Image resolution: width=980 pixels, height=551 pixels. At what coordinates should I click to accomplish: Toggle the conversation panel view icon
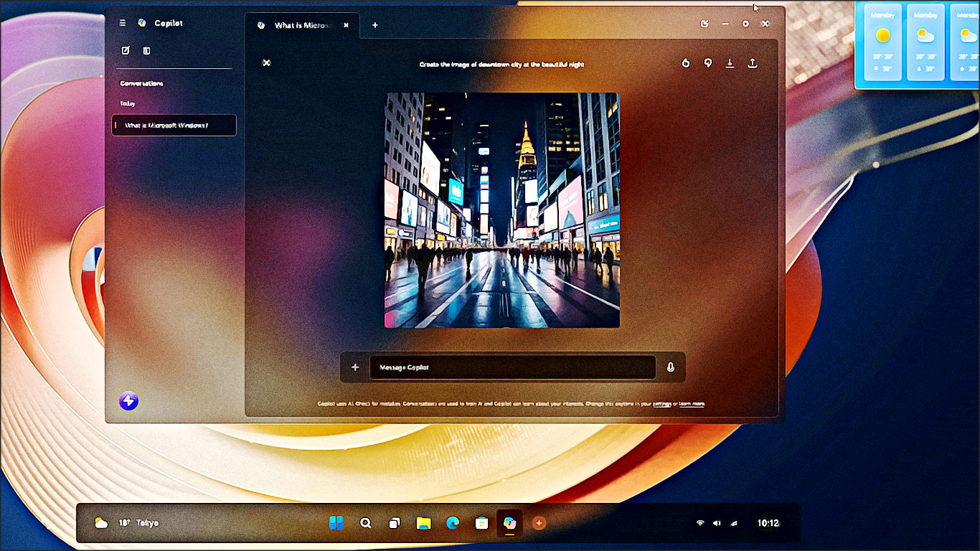coord(146,51)
